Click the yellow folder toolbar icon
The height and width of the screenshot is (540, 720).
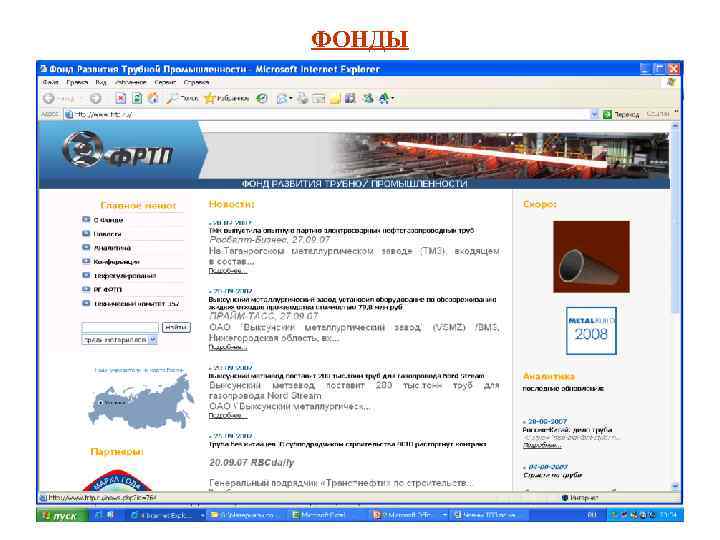335,98
